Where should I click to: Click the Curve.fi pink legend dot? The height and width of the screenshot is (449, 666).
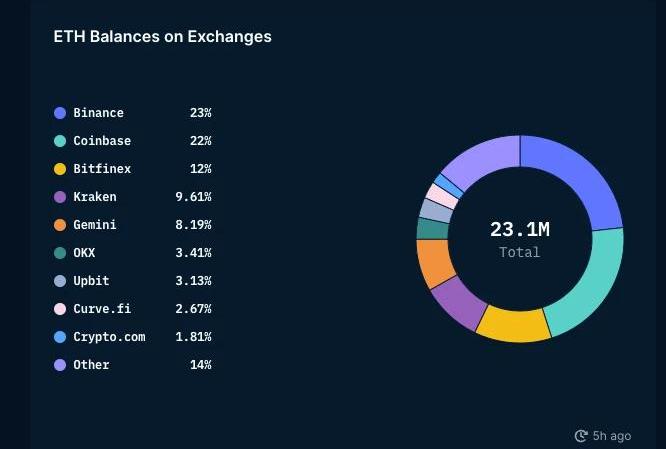(x=60, y=309)
